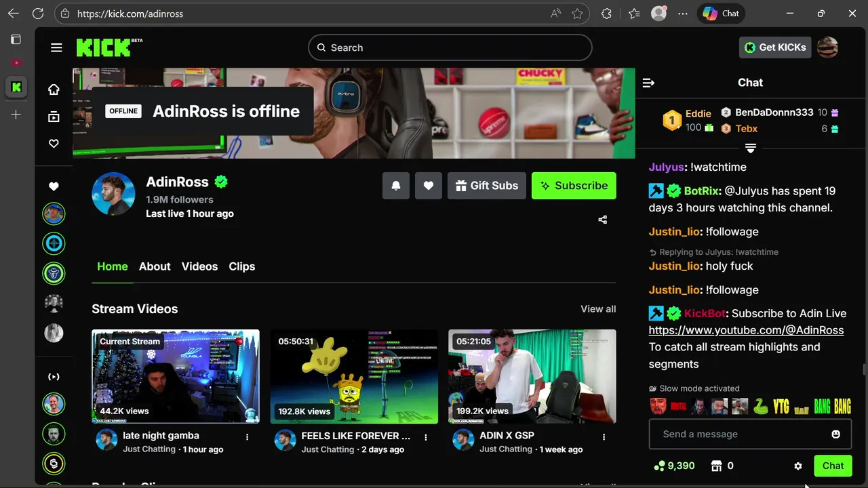Open the crosshair avatar channel in the sidebar
Viewport: 868px width, 488px height.
pos(54,243)
